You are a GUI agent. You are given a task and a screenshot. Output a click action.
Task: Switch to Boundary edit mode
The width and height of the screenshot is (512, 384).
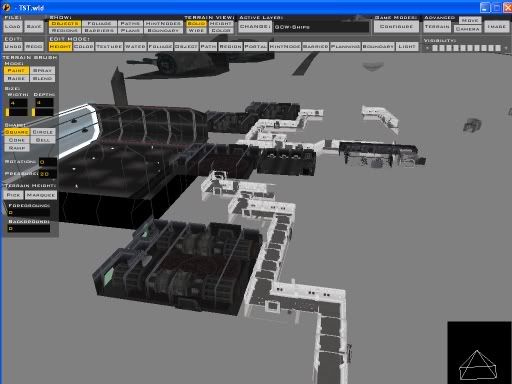pos(378,47)
